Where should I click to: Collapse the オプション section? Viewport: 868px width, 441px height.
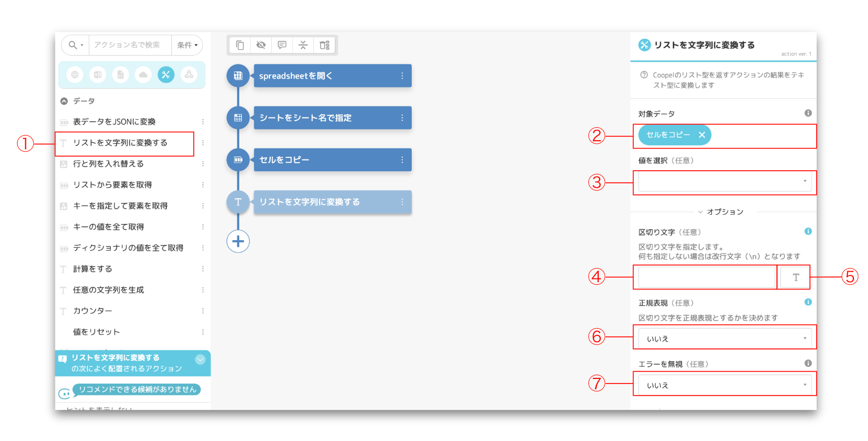click(x=720, y=212)
